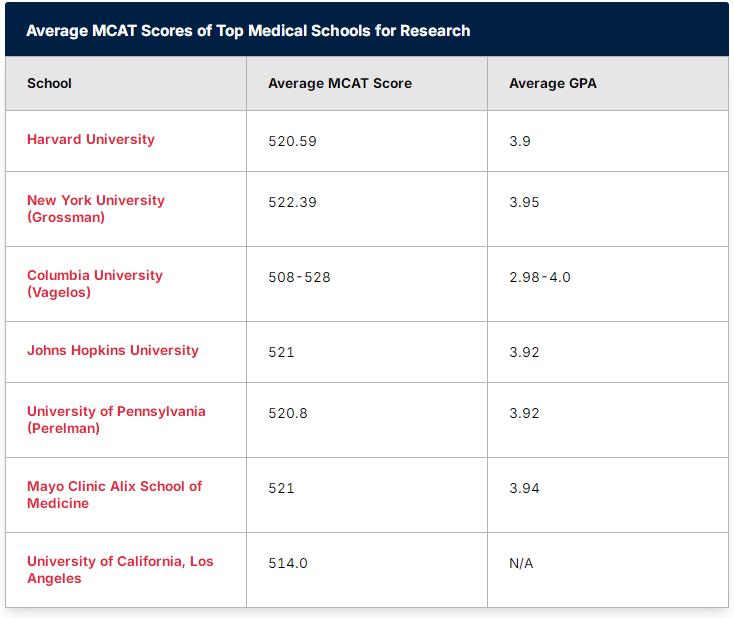This screenshot has width=734, height=618.
Task: Click the table title banner text
Action: [x=248, y=30]
